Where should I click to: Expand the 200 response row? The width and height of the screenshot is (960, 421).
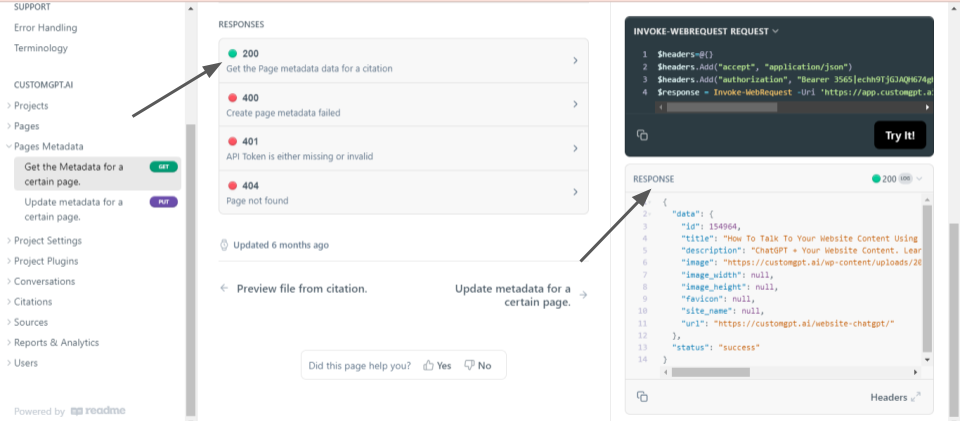point(403,61)
